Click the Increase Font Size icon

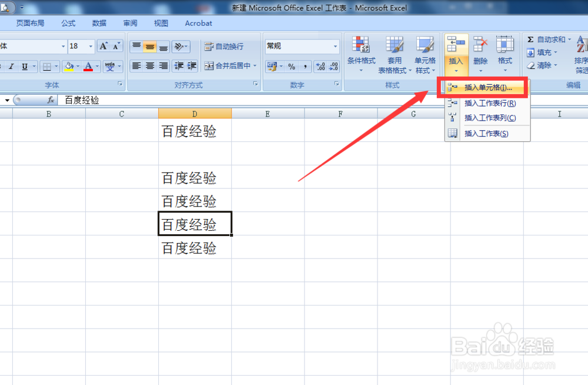click(x=103, y=46)
